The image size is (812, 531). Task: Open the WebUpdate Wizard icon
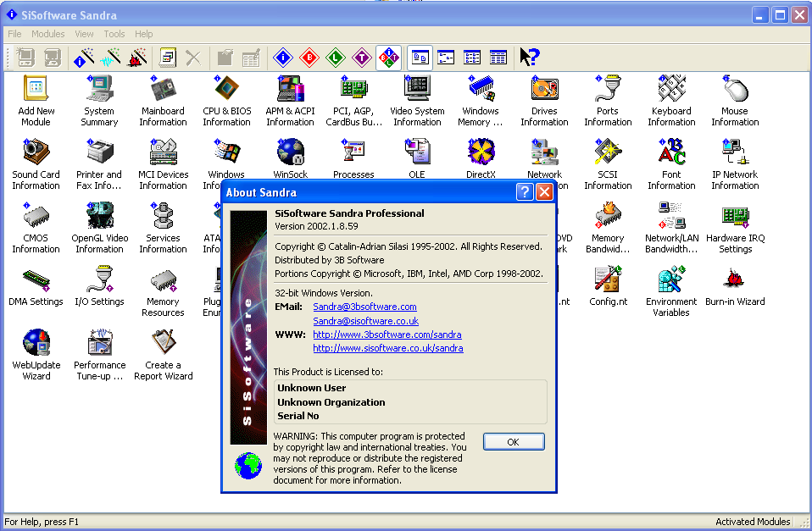click(x=36, y=343)
